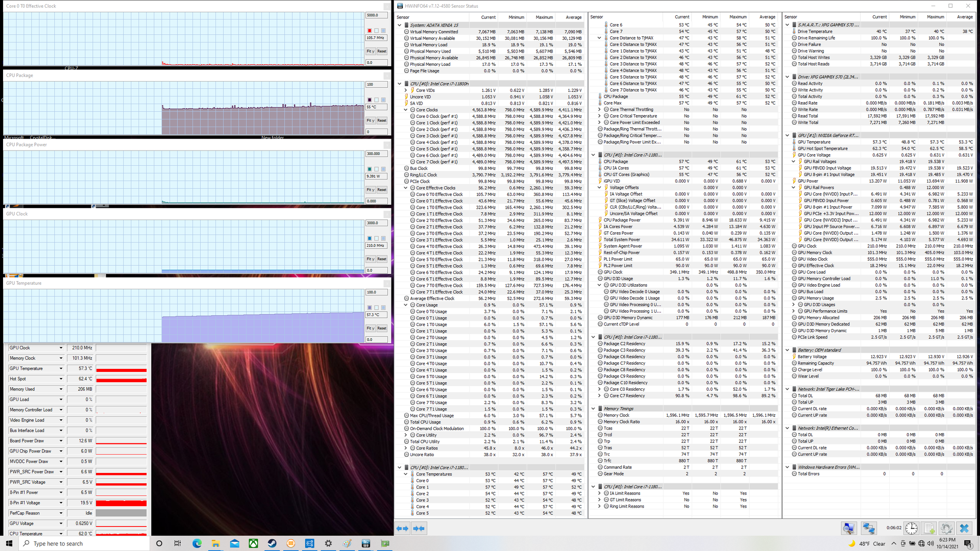Open HWiNFO summary window icon
980x551 pixels.
tap(848, 528)
